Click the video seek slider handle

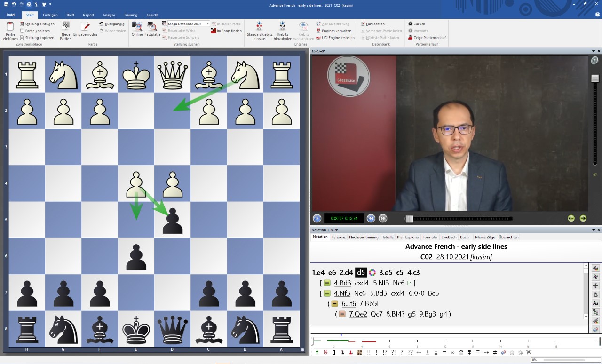click(409, 219)
